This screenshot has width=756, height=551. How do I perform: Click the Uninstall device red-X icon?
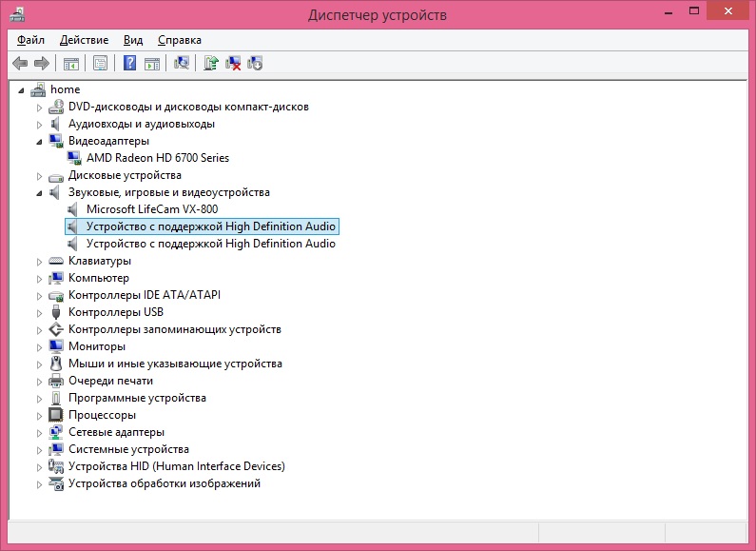point(233,63)
